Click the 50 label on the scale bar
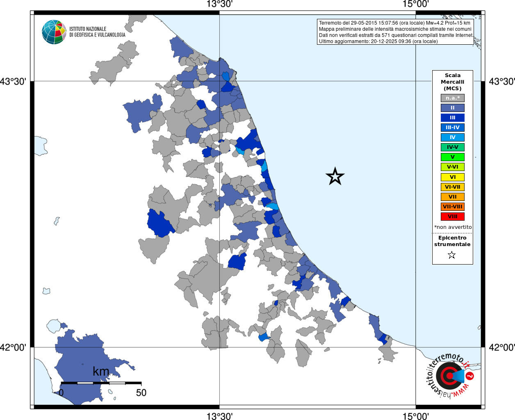515x420 pixels. click(x=141, y=393)
